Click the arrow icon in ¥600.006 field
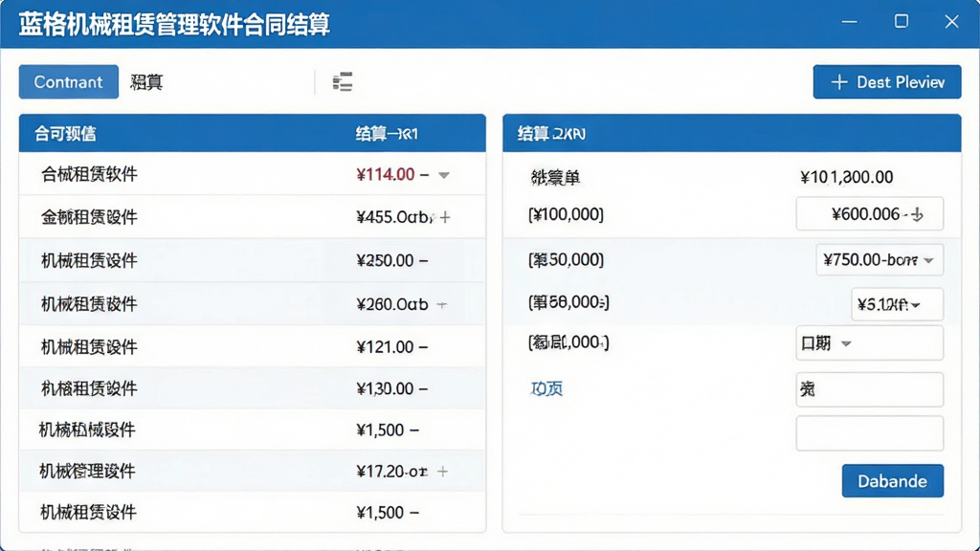Screen dimensions: 980x551 917,215
